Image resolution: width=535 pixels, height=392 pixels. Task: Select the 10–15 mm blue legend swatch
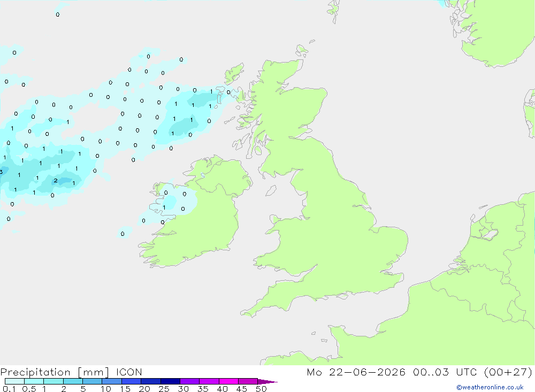112,381
